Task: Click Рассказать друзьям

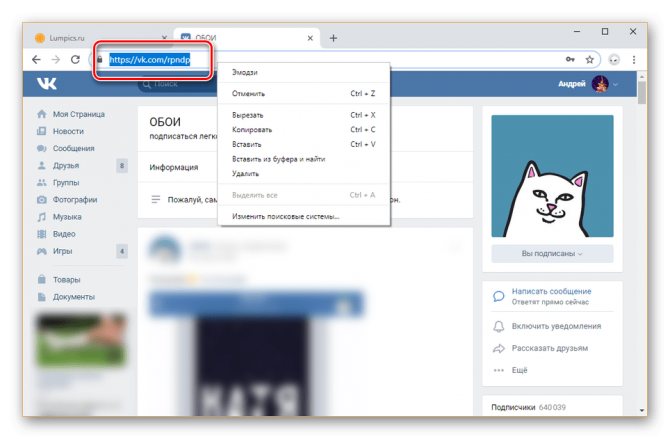Action: pyautogui.click(x=550, y=348)
